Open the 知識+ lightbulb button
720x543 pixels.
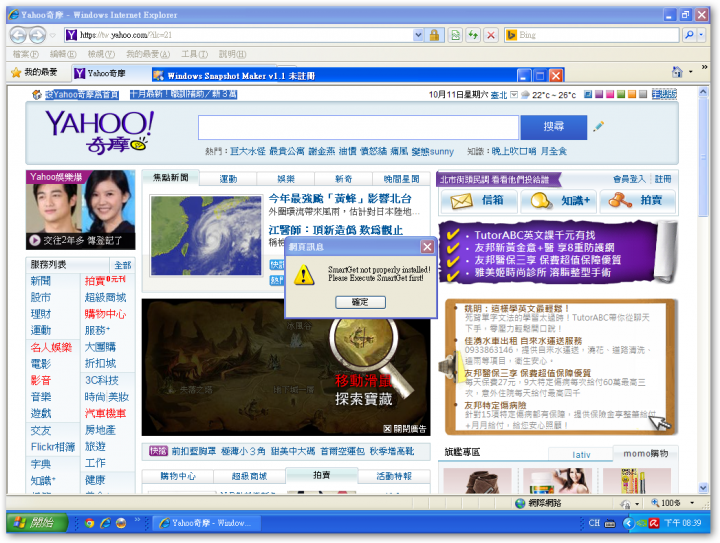(x=559, y=201)
